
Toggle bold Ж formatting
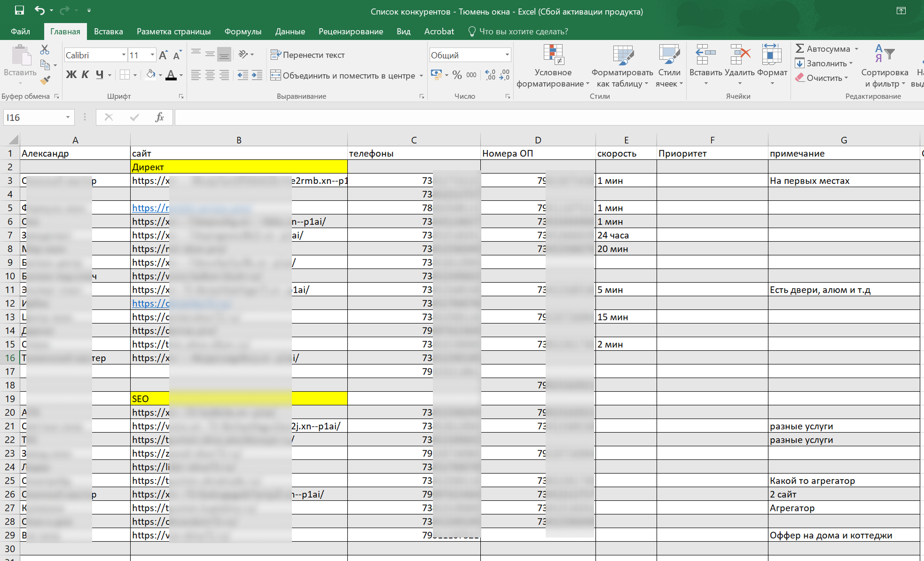coord(71,75)
